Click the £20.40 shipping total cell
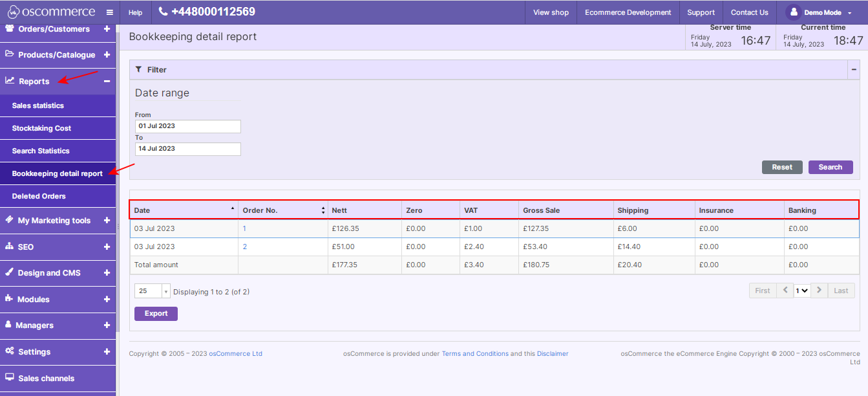Viewport: 868px width, 396px height. 654,265
